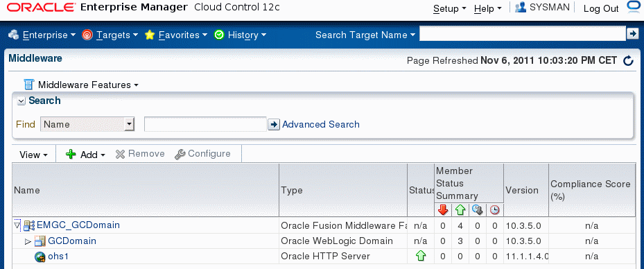644x269 pixels.
Task: Collapse the EMGC_GCDomain tree node
Action: (x=17, y=225)
